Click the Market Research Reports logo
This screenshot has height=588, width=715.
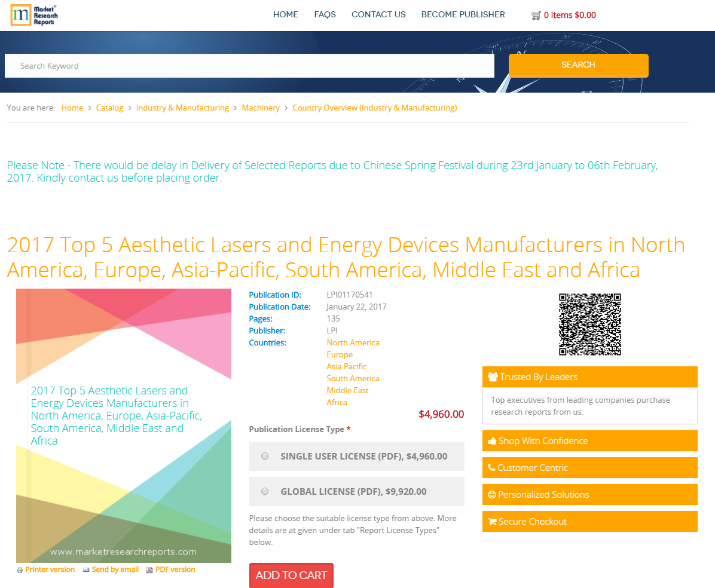coord(34,15)
